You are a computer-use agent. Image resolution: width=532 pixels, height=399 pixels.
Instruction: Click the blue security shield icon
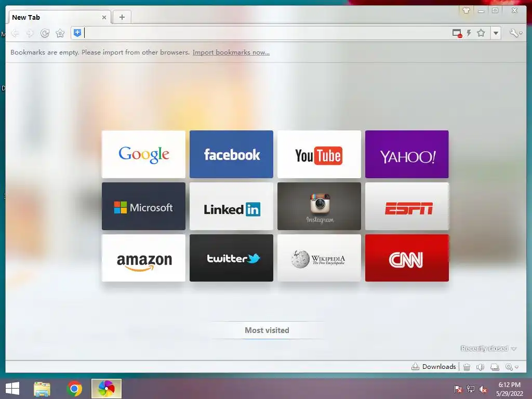click(x=77, y=33)
